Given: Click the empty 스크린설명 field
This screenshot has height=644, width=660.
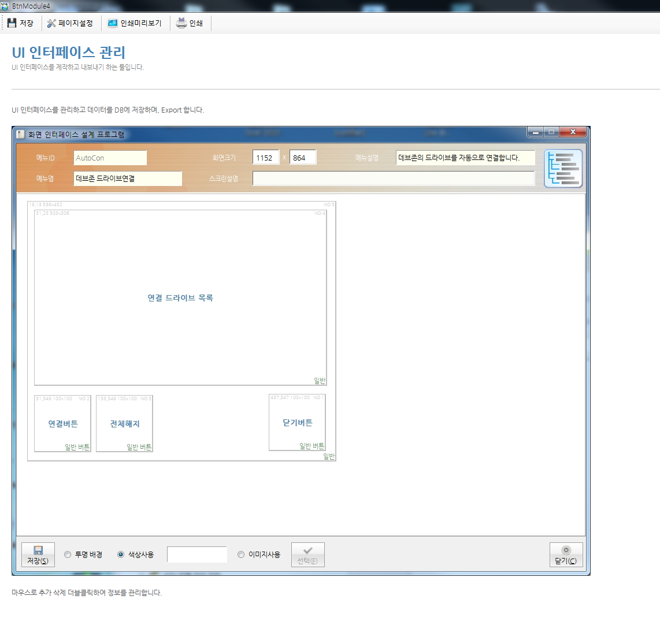Looking at the screenshot, I should pyautogui.click(x=394, y=178).
